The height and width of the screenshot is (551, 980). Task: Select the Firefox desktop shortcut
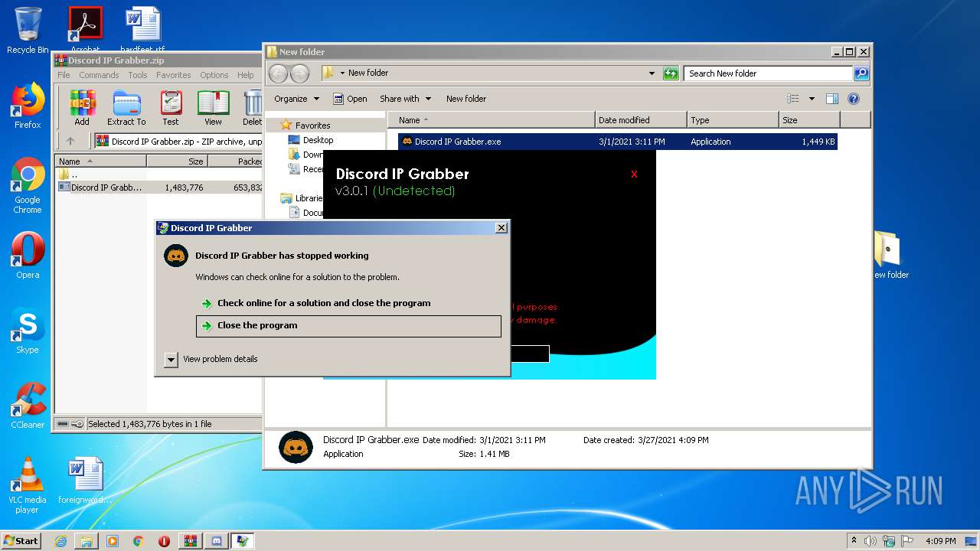point(28,106)
